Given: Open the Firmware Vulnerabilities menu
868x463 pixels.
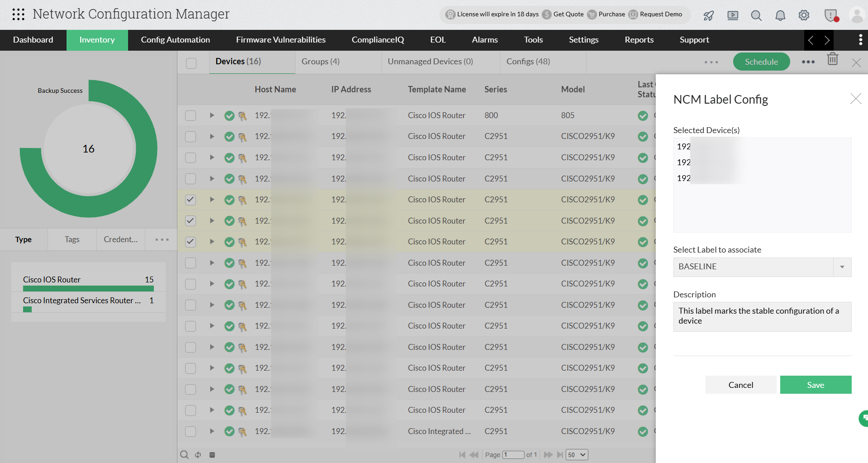Looking at the screenshot, I should coord(280,40).
